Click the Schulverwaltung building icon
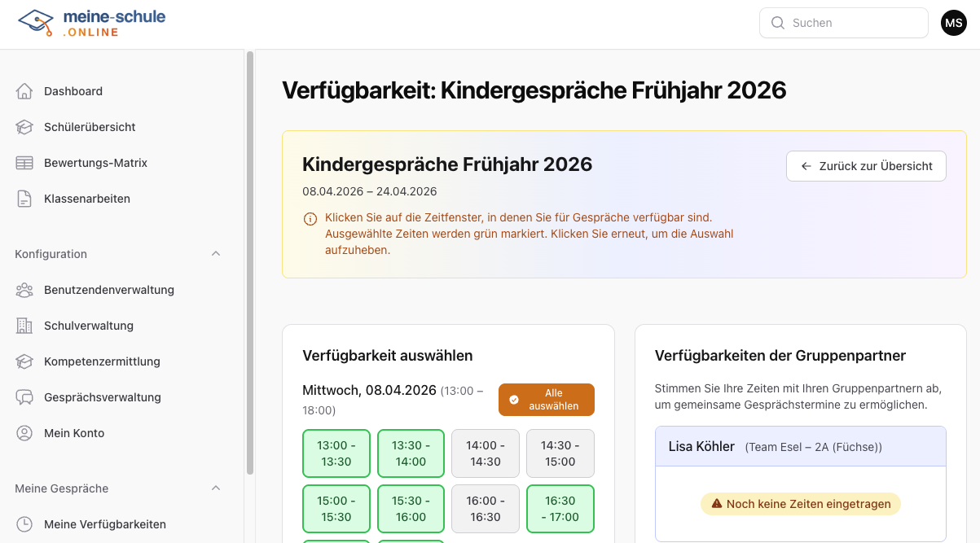 (24, 326)
